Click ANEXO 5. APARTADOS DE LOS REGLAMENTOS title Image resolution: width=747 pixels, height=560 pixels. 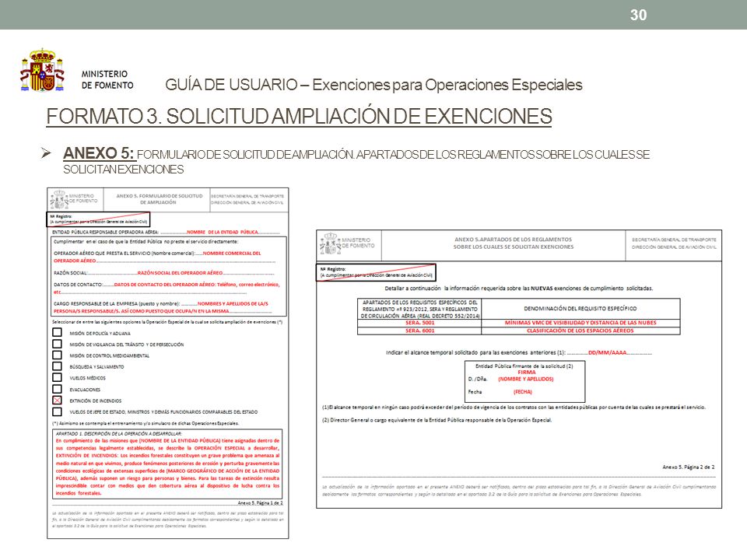point(513,243)
